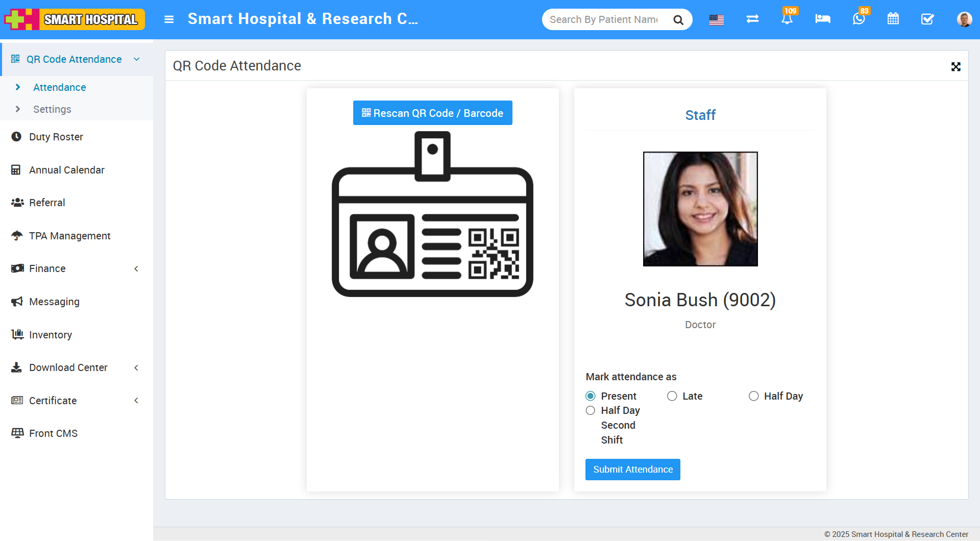Select the Half Day radio button
This screenshot has height=541, width=980.
754,396
